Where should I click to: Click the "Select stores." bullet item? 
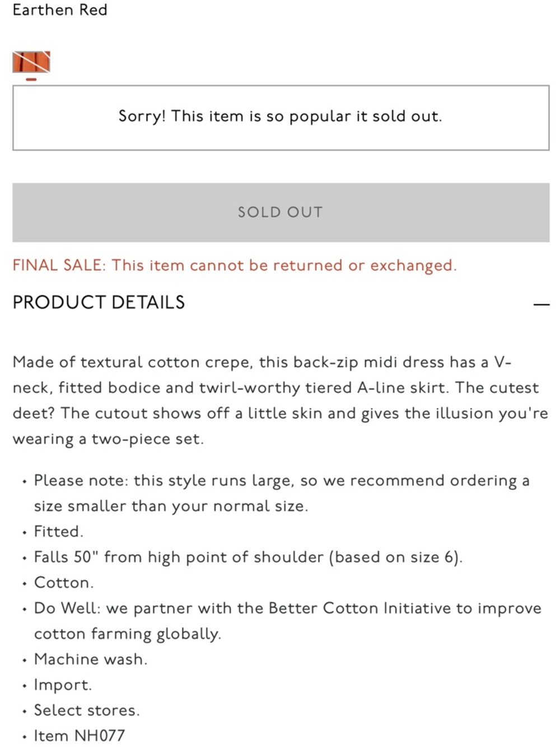click(87, 710)
